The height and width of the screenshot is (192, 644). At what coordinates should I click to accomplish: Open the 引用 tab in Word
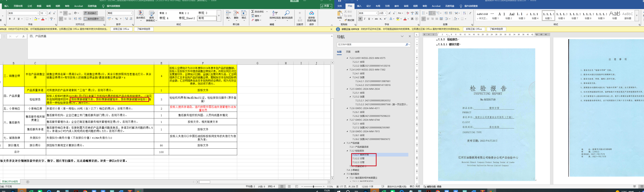pyautogui.click(x=387, y=6)
